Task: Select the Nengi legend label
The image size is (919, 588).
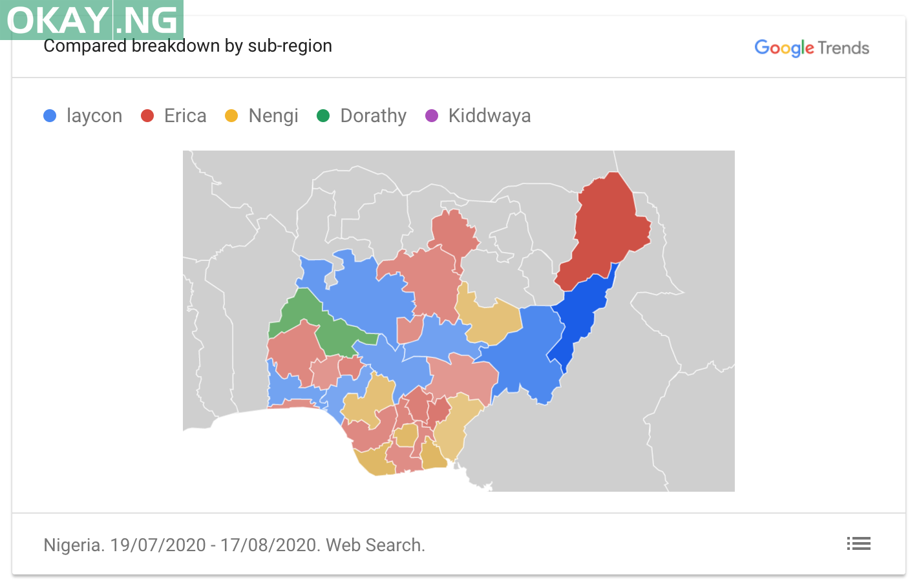Action: pyautogui.click(x=273, y=116)
